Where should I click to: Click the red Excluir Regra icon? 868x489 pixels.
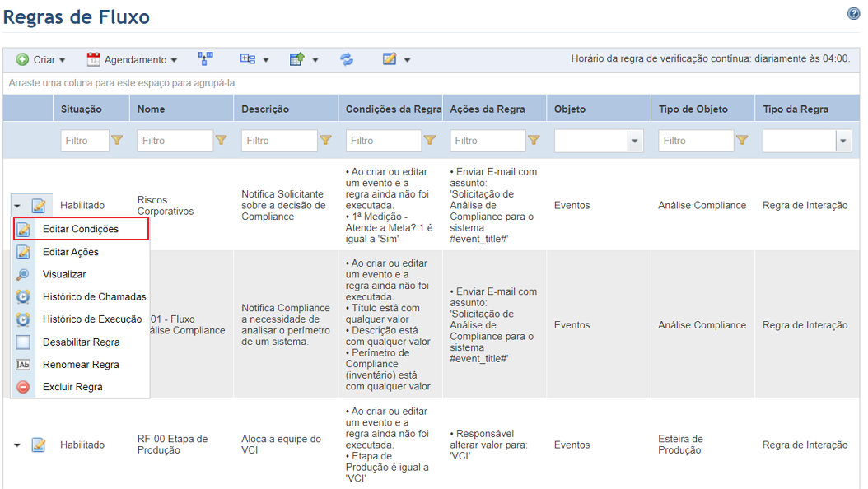point(23,387)
